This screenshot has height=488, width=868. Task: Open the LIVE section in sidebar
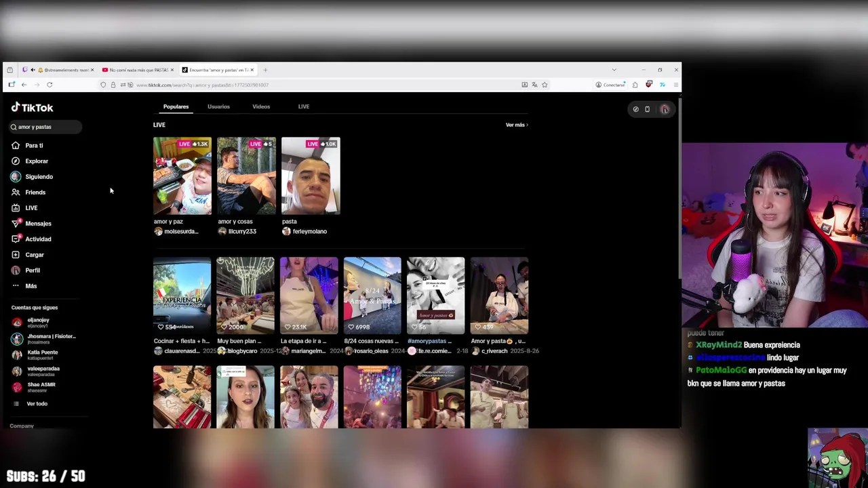pos(24,208)
